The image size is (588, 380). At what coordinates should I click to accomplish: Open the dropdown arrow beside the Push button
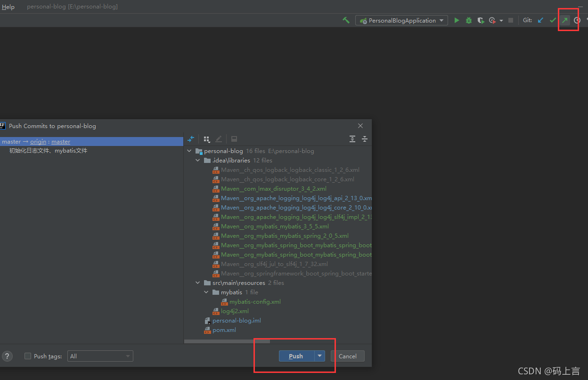[x=320, y=356]
